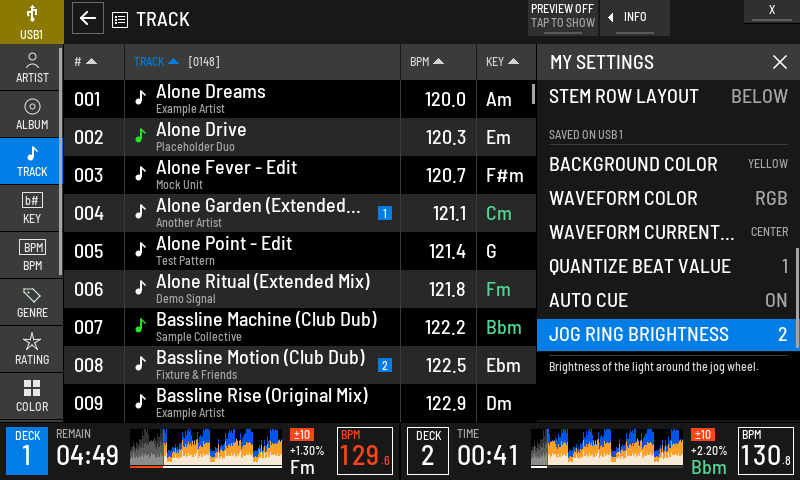Change STEM ROW LAYOUT setting

click(x=668, y=96)
